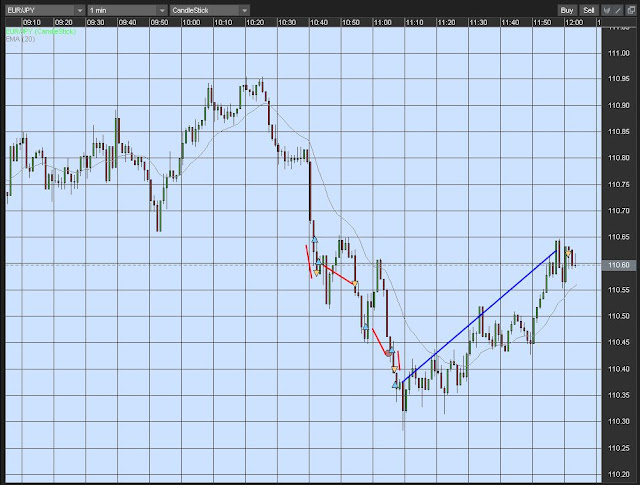Click the EUR/JPY (CandleStick) legend label
This screenshot has height=485, width=640.
point(40,31)
